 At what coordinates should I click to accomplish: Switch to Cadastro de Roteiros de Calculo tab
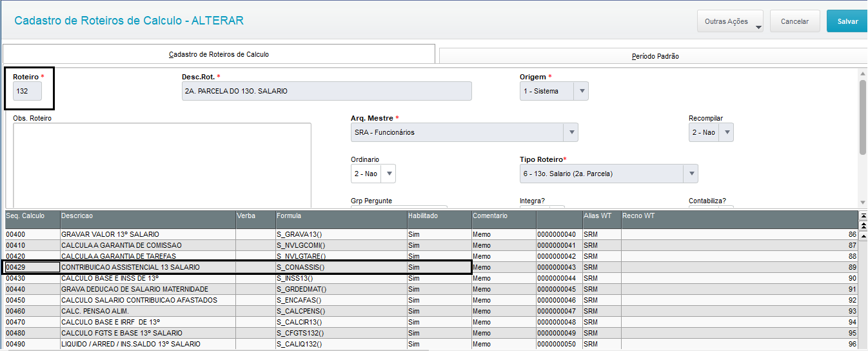pyautogui.click(x=219, y=54)
